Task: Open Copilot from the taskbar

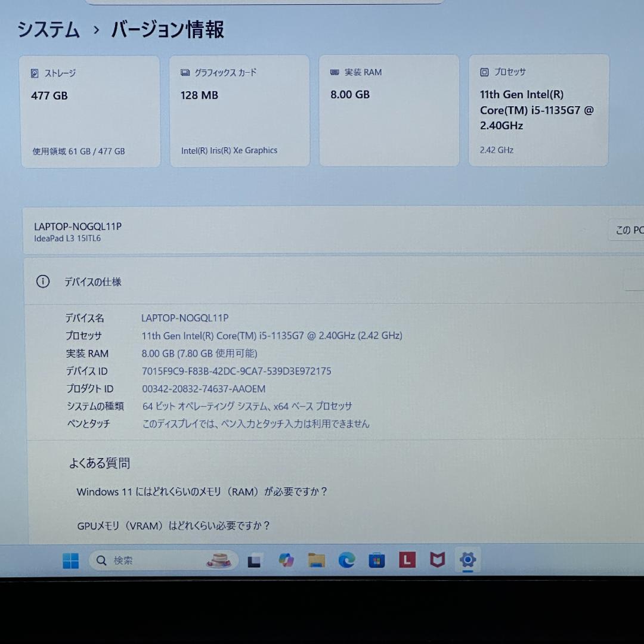Action: [286, 560]
